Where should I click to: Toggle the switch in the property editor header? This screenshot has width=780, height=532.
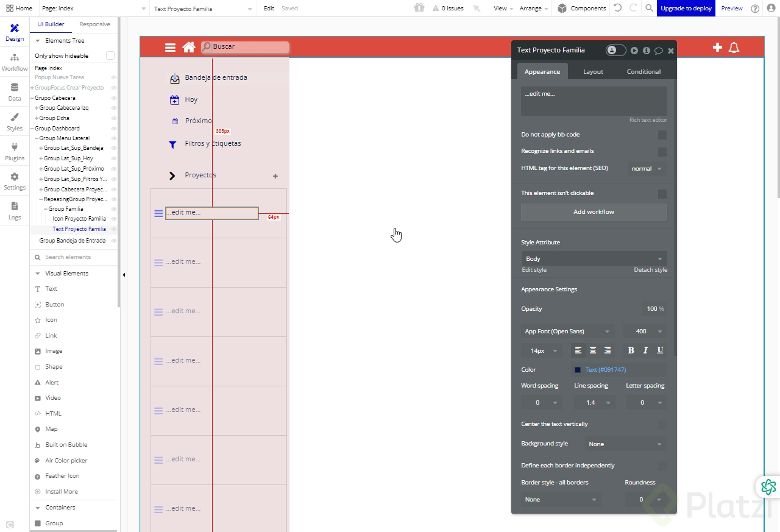click(x=615, y=51)
